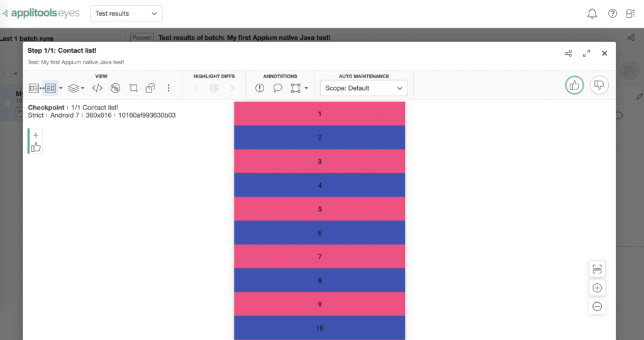
Task: Open region annotation type arrow
Action: 306,88
